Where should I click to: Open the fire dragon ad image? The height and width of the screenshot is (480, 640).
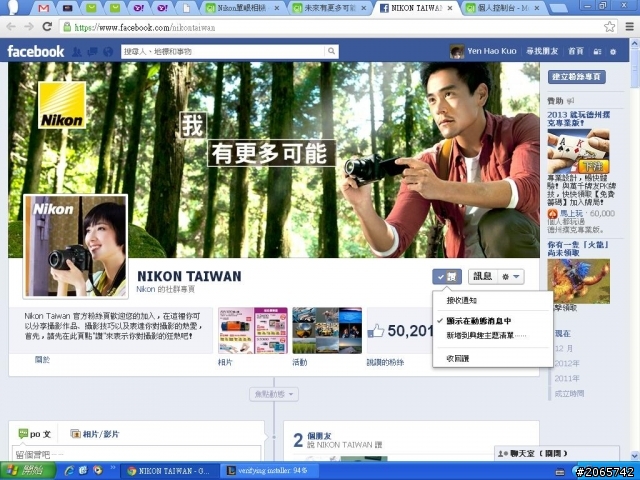[x=578, y=281]
